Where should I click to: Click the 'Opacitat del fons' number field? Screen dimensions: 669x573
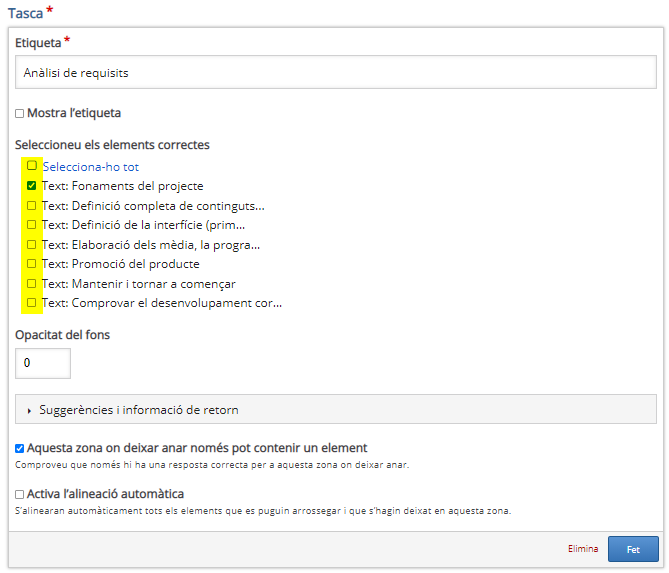click(43, 364)
